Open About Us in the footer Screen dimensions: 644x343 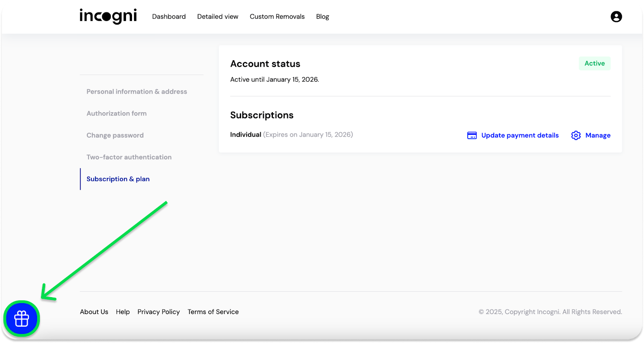pyautogui.click(x=94, y=312)
